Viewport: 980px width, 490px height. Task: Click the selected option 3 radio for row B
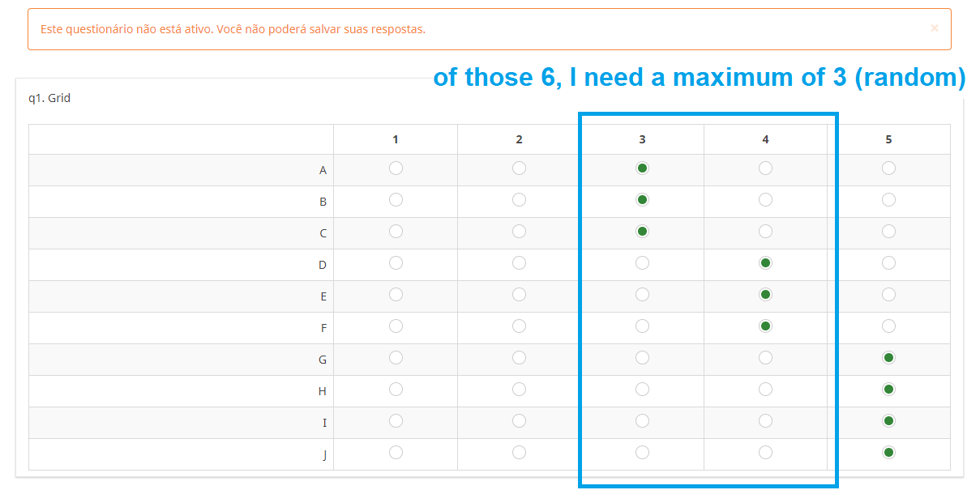click(x=642, y=200)
